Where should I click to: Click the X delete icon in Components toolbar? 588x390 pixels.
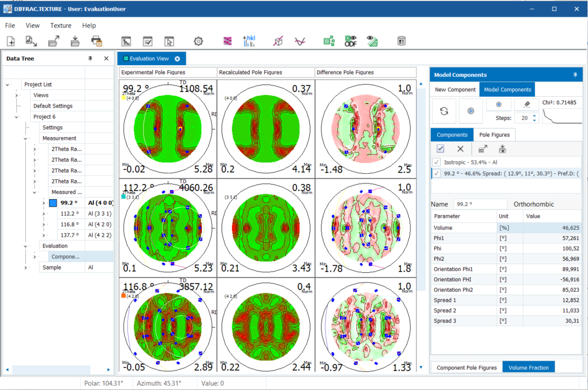click(460, 149)
